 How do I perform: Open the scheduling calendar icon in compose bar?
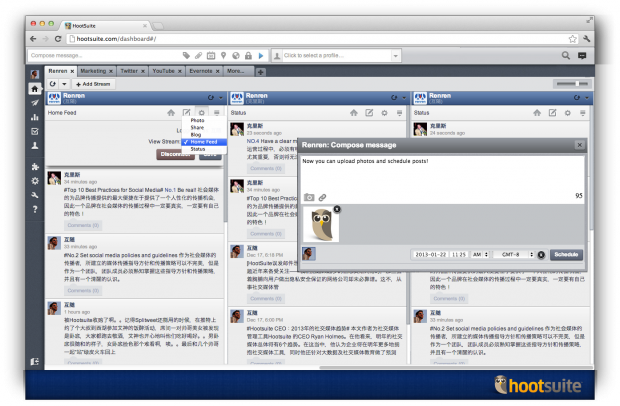[211, 55]
